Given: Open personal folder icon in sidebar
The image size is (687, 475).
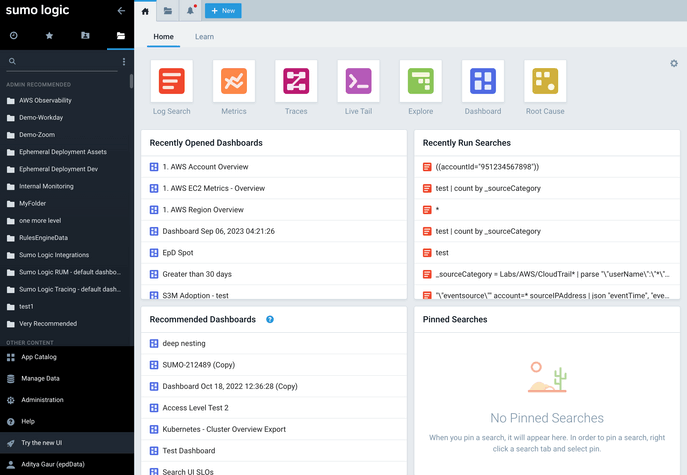Looking at the screenshot, I should (85, 35).
